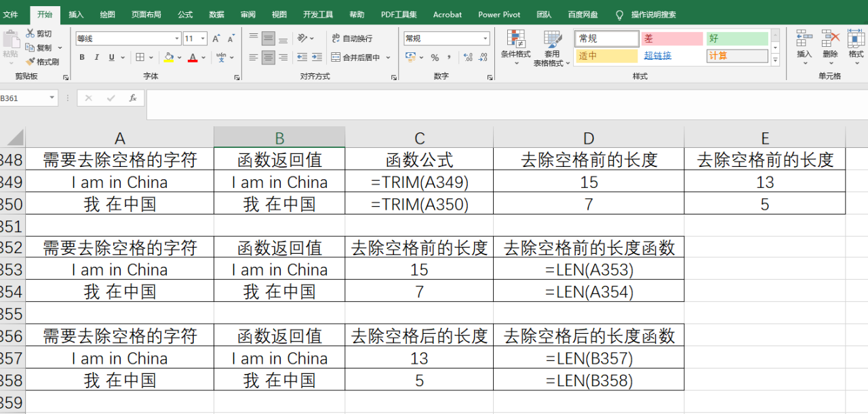Viewport: 868px width, 414px height.
Task: Align text right
Action: point(283,58)
